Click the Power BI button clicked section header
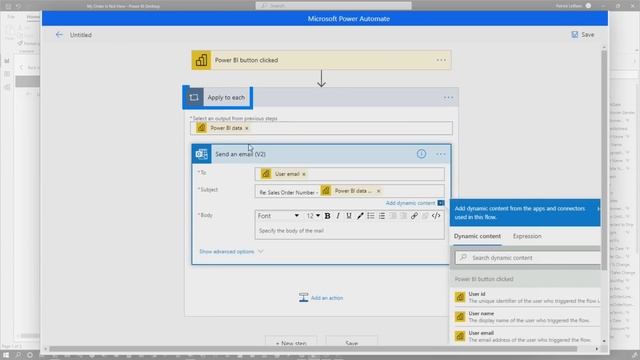Viewport: 640px width, 360px height. [526, 279]
